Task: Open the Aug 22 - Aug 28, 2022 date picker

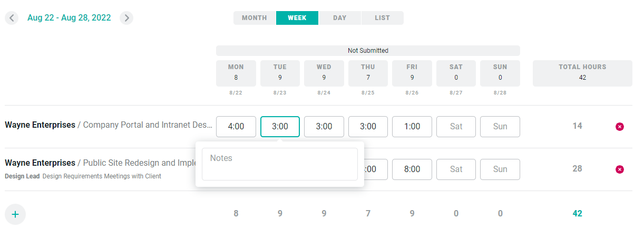Action: coord(69,18)
